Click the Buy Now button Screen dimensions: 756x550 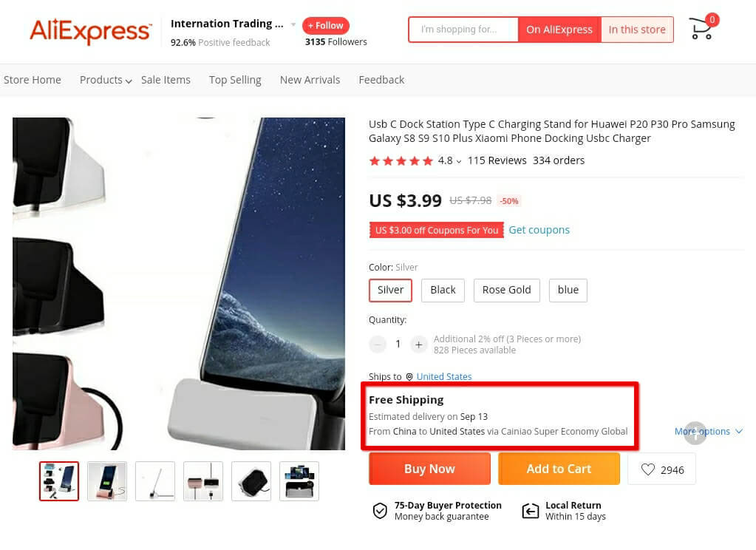tap(429, 469)
